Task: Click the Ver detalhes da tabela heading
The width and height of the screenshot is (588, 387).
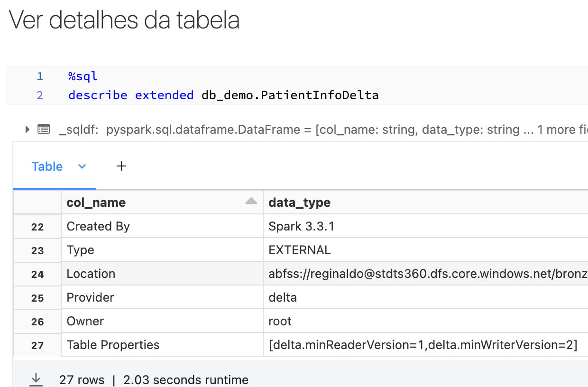Action: (124, 20)
